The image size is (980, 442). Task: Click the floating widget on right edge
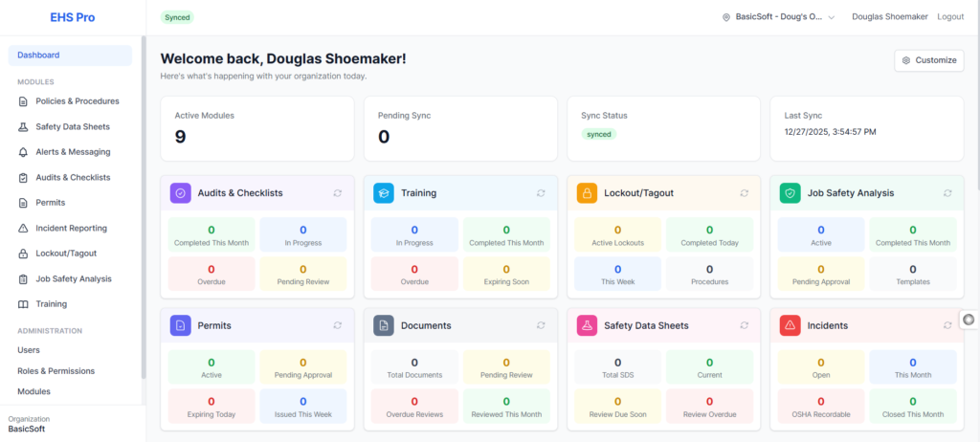[969, 320]
